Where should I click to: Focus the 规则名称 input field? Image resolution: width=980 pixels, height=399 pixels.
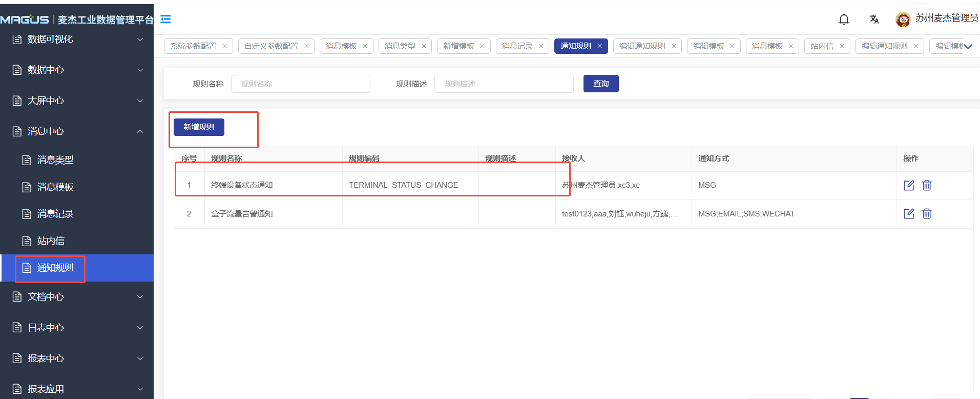point(301,84)
